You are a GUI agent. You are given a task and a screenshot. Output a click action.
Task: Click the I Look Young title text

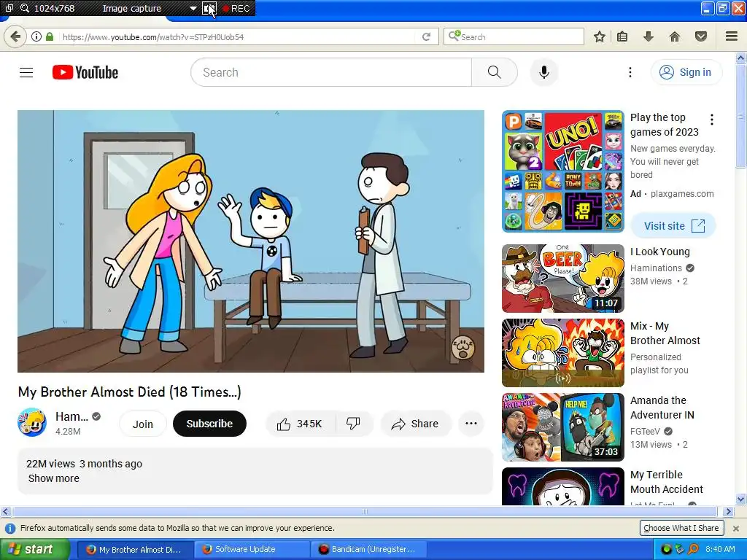[x=659, y=252]
